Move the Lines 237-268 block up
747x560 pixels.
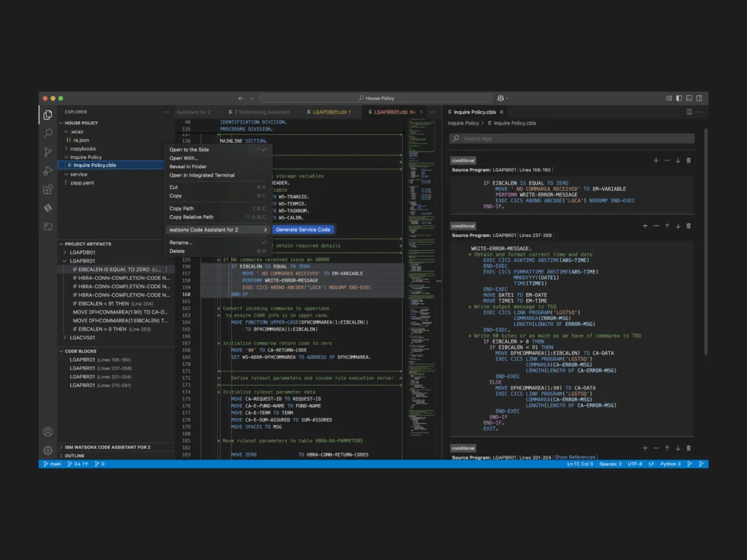pyautogui.click(x=667, y=226)
